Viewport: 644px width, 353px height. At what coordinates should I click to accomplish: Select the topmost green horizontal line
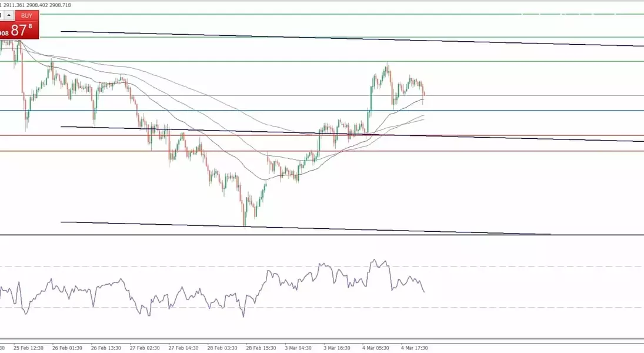pos(353,14)
